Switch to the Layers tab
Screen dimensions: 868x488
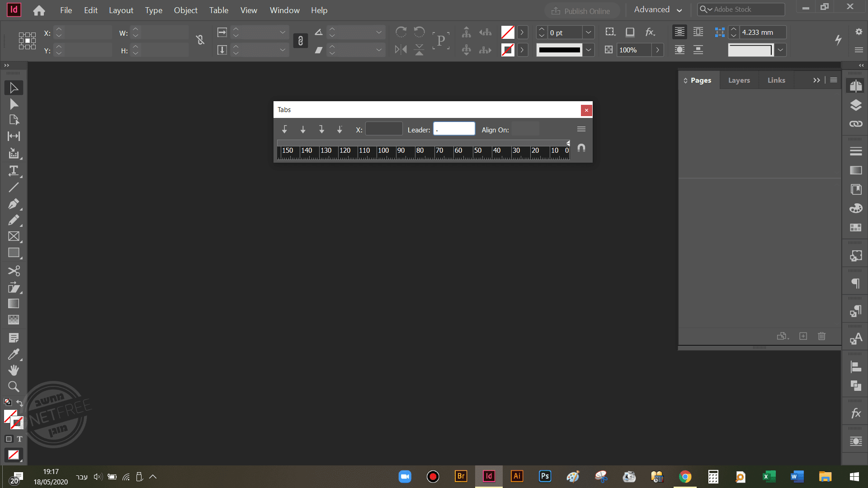coord(739,80)
